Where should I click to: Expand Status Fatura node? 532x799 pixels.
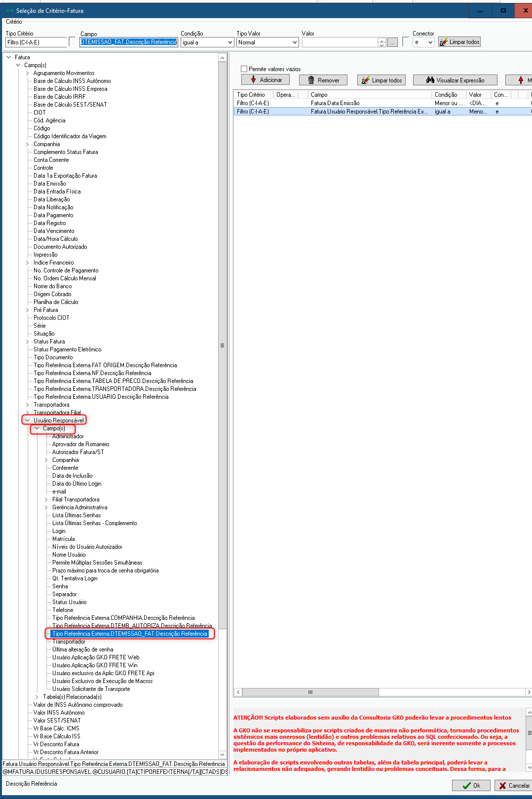(28, 342)
